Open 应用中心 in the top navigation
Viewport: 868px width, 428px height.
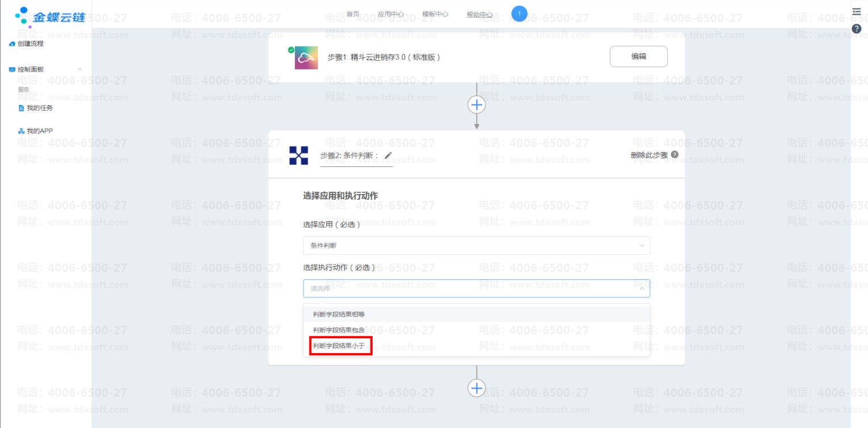391,14
